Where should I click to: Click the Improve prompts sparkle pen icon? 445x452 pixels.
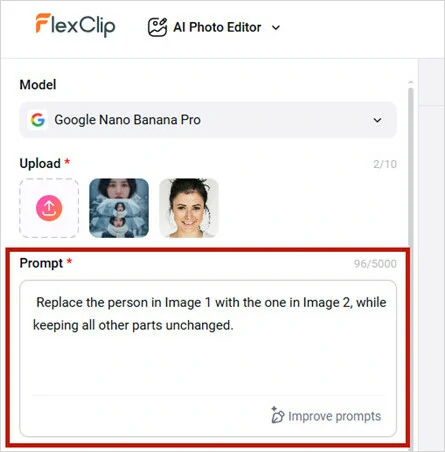[277, 415]
